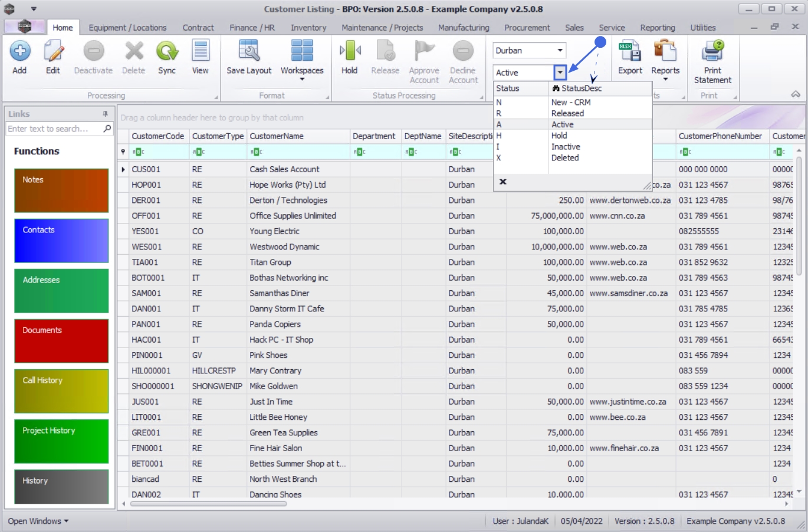This screenshot has width=808, height=532.
Task: Click the application logo button
Action: pyautogui.click(x=24, y=27)
